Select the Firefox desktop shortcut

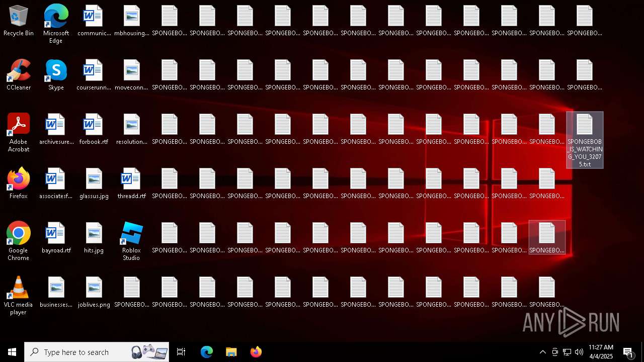[19, 184]
